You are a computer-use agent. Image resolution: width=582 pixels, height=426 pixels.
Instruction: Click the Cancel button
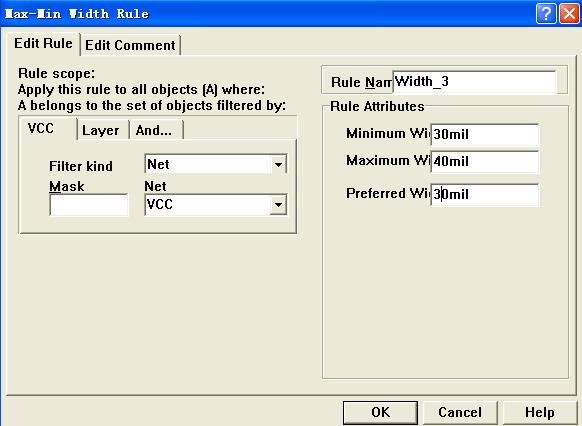click(x=460, y=412)
